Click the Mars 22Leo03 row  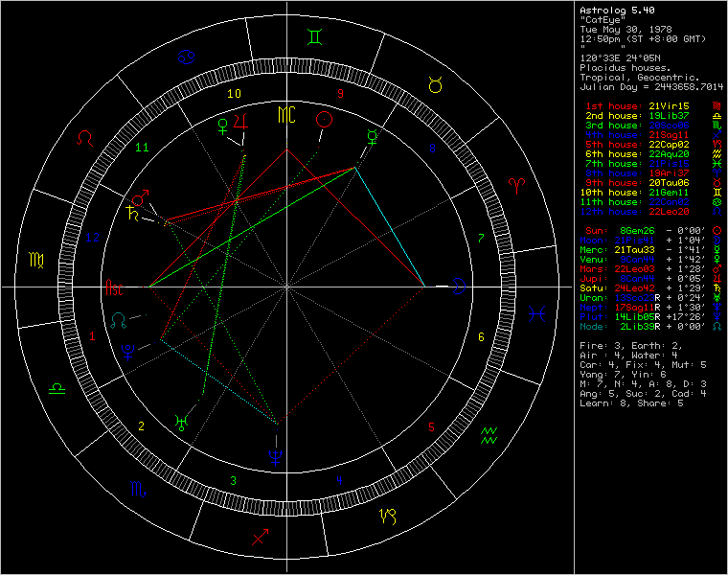(x=651, y=269)
